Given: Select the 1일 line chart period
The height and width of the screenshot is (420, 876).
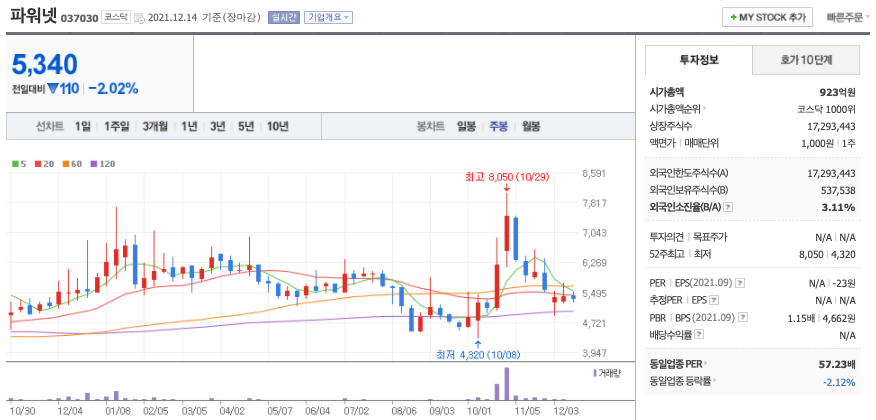Looking at the screenshot, I should coord(82,126).
